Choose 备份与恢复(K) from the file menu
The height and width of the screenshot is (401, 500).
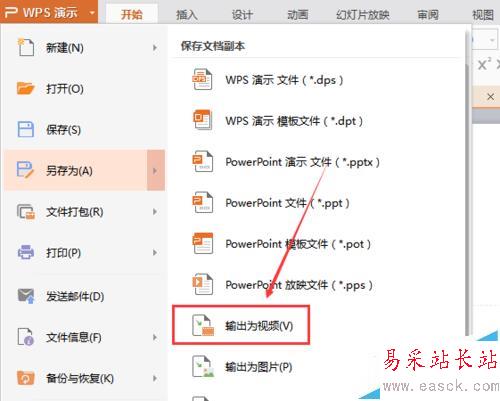pyautogui.click(x=85, y=378)
